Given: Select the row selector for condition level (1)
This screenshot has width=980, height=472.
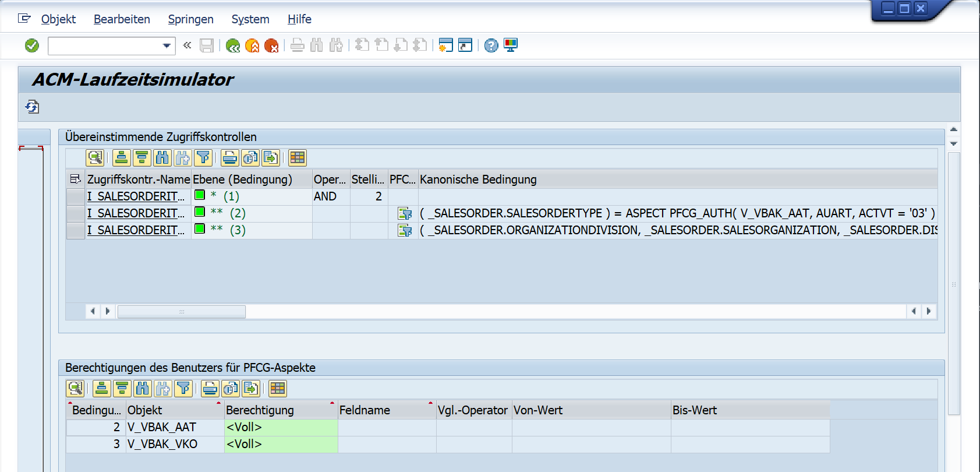Looking at the screenshot, I should tap(75, 196).
